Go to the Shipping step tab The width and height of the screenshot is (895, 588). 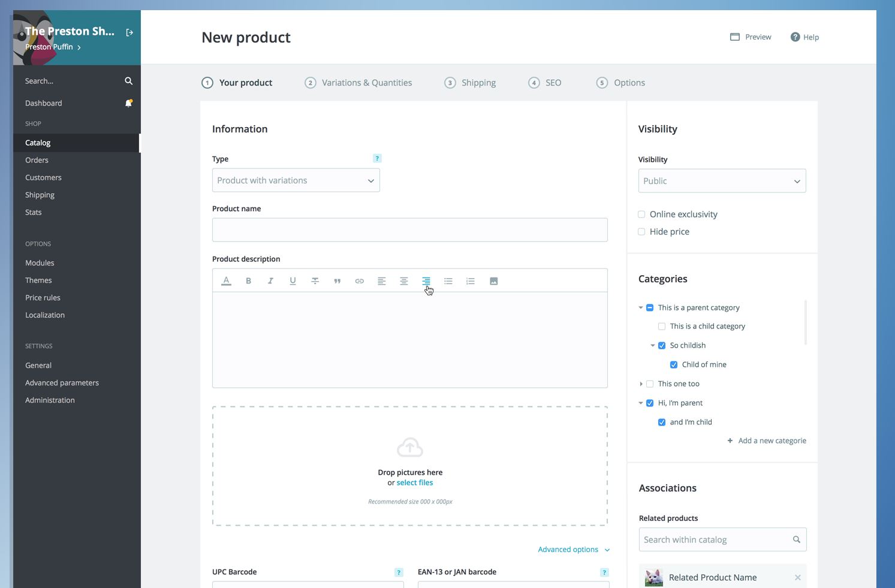[x=470, y=83]
